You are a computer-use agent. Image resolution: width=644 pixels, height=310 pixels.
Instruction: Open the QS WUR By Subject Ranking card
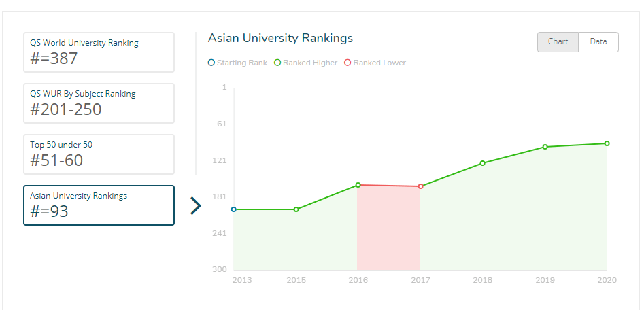click(99, 103)
